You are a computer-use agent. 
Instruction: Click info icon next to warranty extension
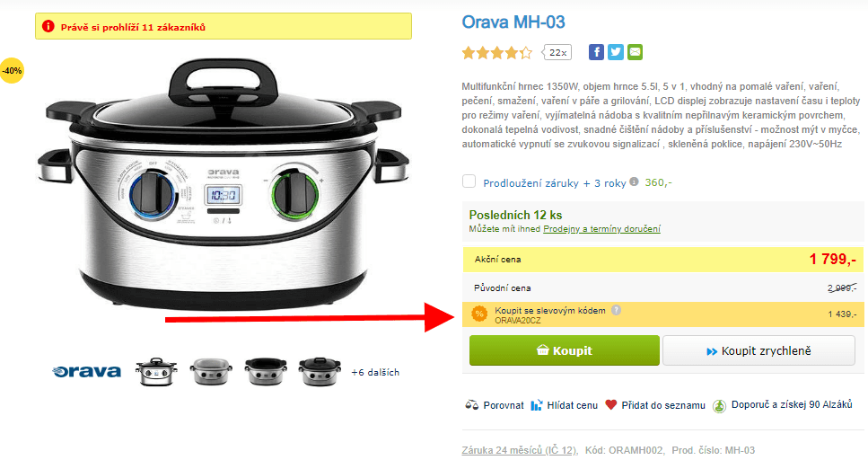(635, 181)
